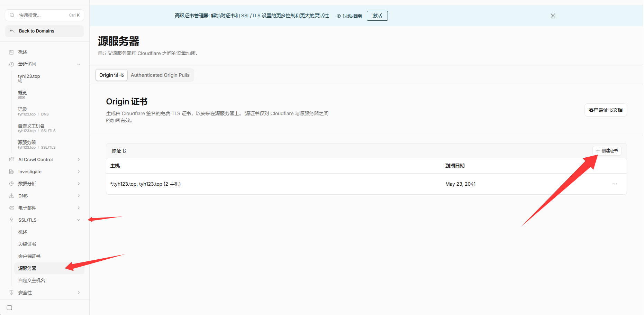The width and height of the screenshot is (644, 315).
Task: Click the 数据分析 chart icon
Action: coord(11,184)
